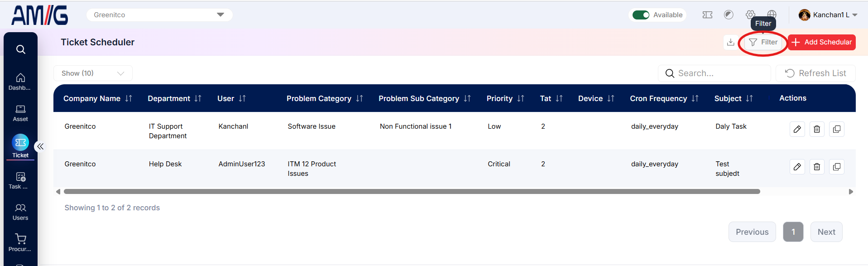Download the ticket scheduler list
This screenshot has width=868, height=266.
(x=730, y=42)
